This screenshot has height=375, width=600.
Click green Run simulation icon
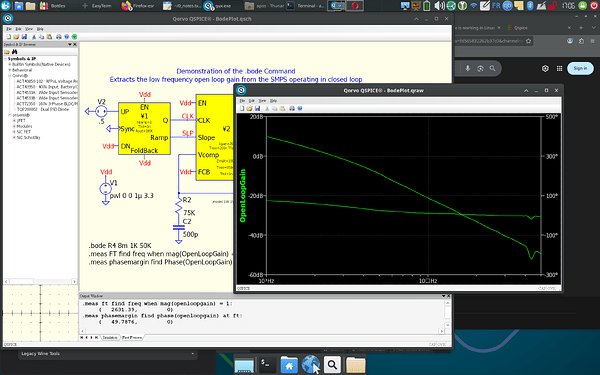(x=74, y=37)
